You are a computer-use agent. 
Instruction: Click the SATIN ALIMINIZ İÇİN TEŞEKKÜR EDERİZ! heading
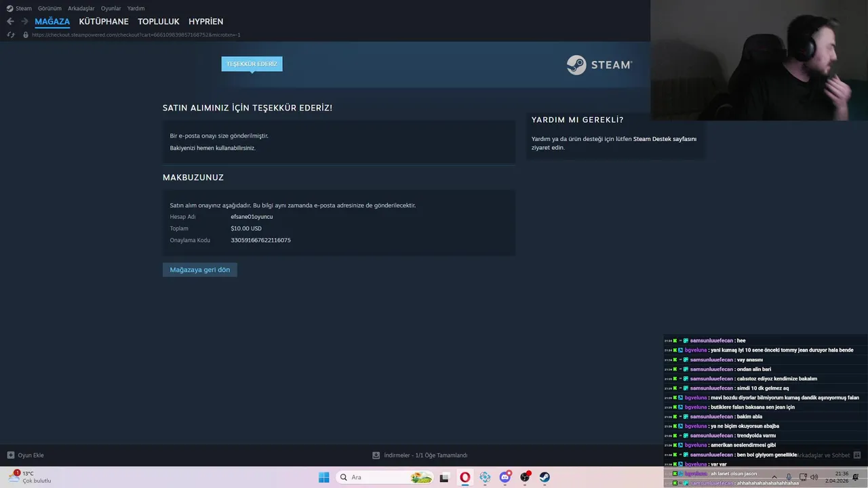click(248, 108)
